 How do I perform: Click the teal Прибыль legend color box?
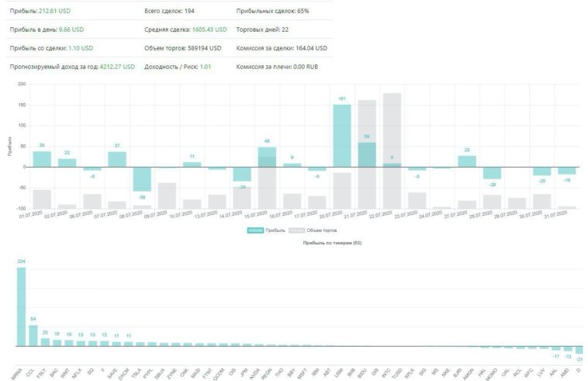(256, 231)
